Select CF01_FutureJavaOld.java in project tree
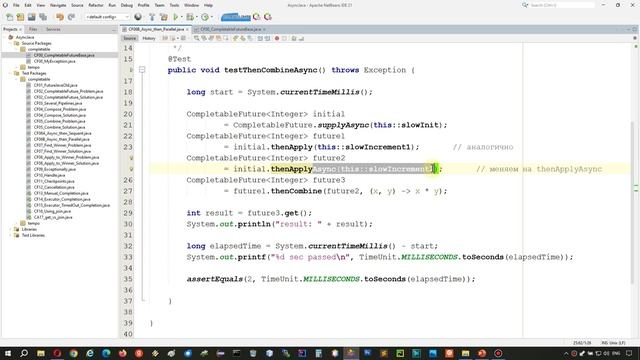Image resolution: width=640 pixels, height=360 pixels. tap(56, 85)
